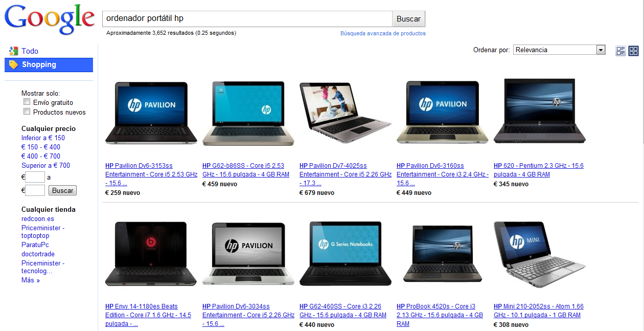Image resolution: width=644 pixels, height=331 pixels.
Task: Select Priceminister - toptoptop store
Action: (x=43, y=232)
